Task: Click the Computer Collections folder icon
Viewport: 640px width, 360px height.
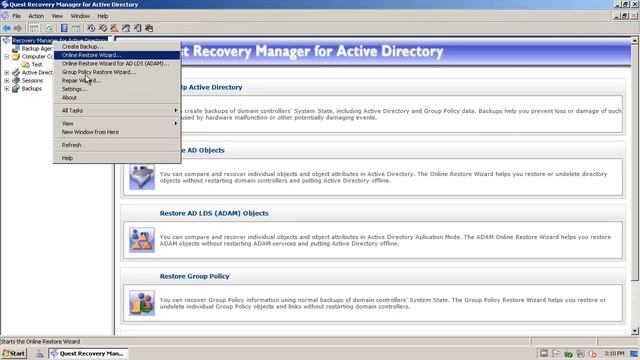Action: click(x=16, y=57)
